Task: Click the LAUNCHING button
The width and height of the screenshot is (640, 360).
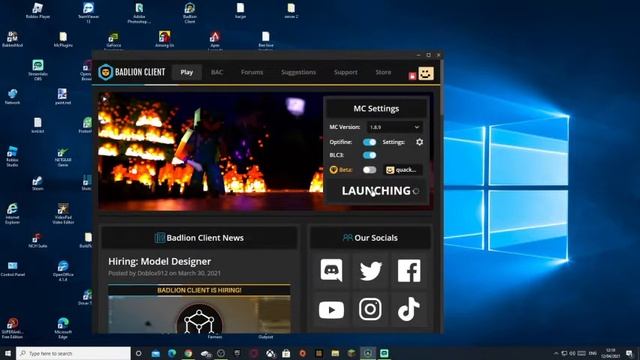Action: [x=376, y=191]
